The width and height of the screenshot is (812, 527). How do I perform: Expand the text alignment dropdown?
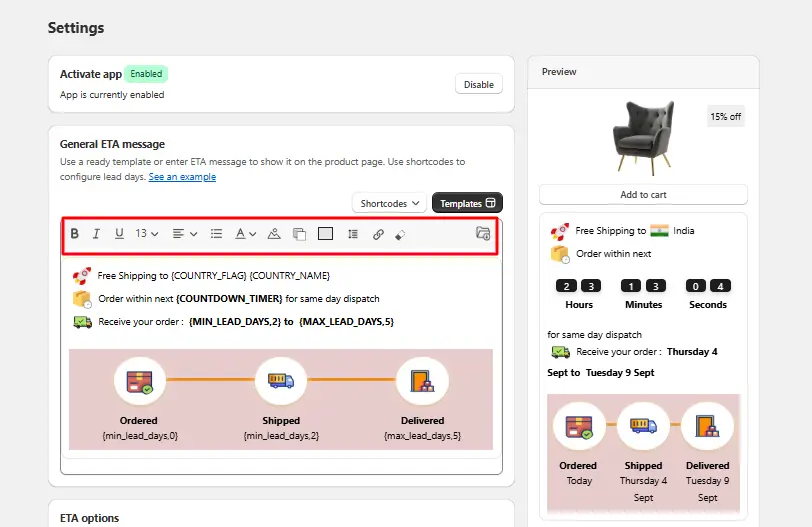pos(185,234)
